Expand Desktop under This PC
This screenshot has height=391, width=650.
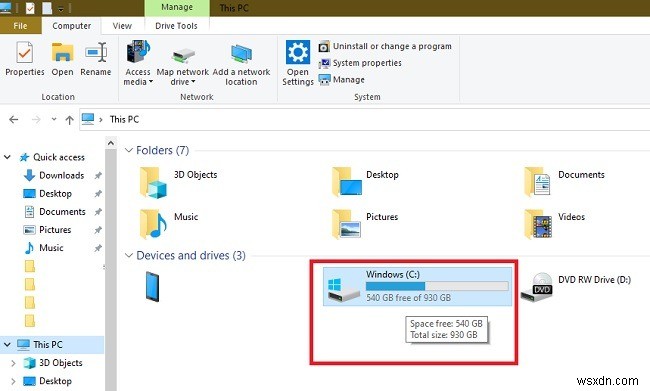tap(13, 381)
